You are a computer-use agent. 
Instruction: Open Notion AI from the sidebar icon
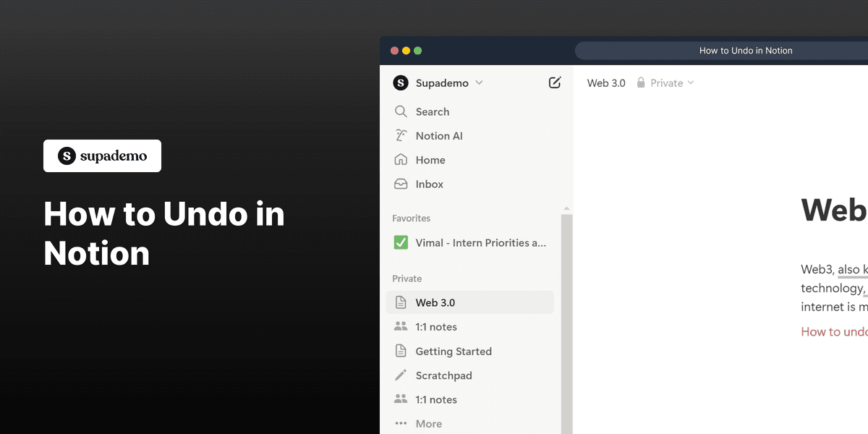click(x=401, y=135)
